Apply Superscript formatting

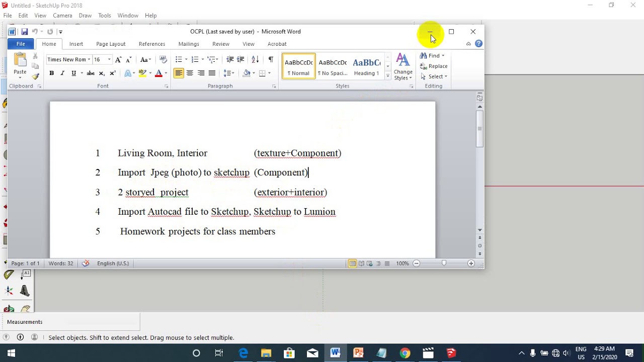click(x=113, y=73)
